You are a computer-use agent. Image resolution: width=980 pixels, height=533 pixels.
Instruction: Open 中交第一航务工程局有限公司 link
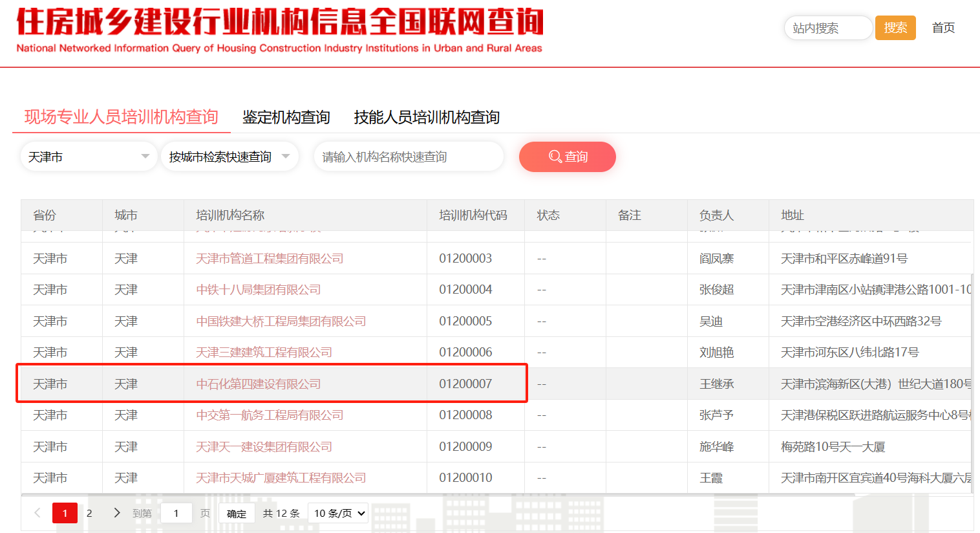tap(270, 415)
